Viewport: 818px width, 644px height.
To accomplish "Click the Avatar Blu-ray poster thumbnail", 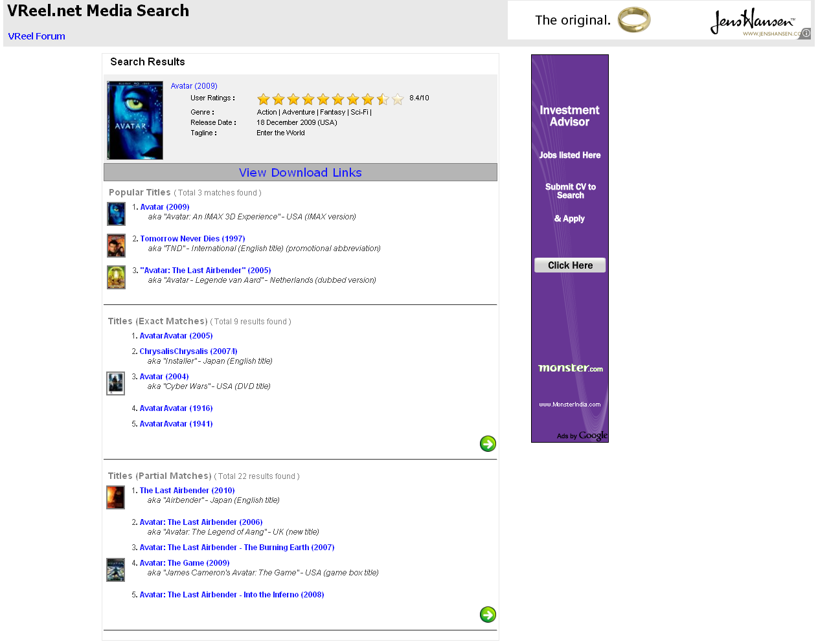I will 135,120.
